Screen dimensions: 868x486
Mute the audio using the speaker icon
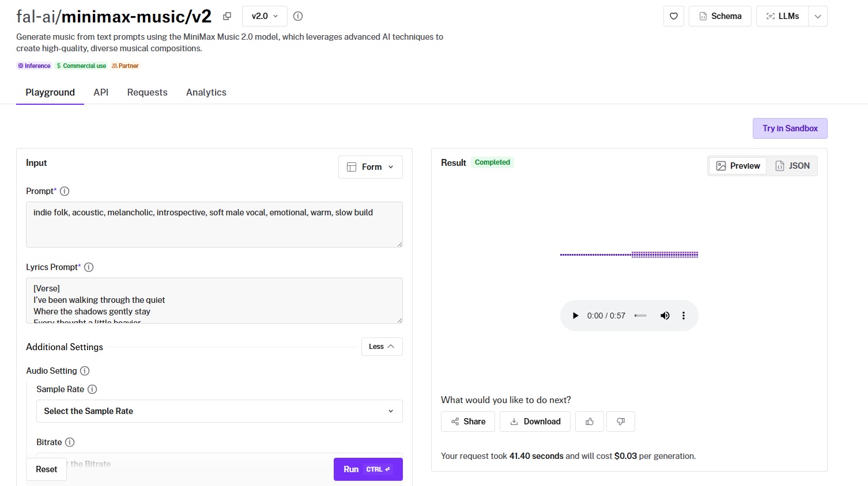[x=665, y=316]
